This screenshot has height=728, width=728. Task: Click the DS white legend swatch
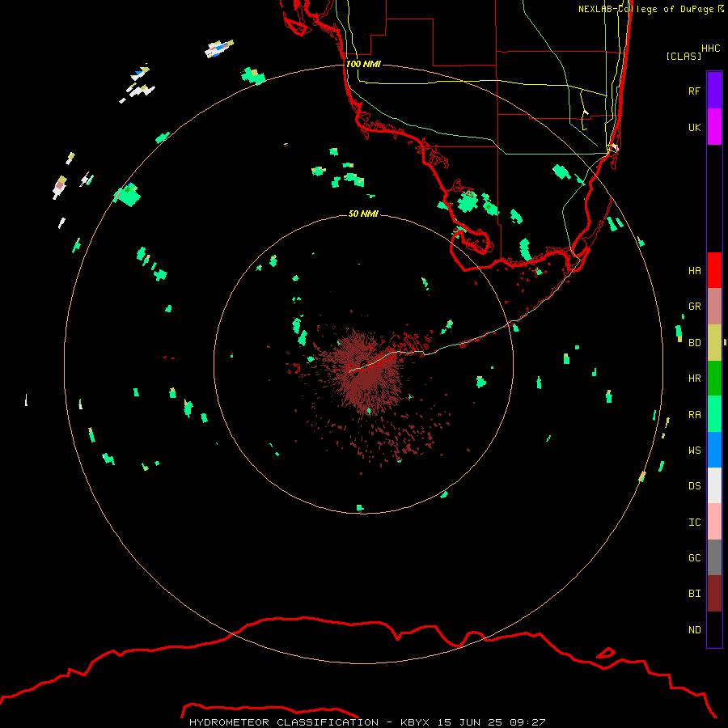click(x=714, y=485)
